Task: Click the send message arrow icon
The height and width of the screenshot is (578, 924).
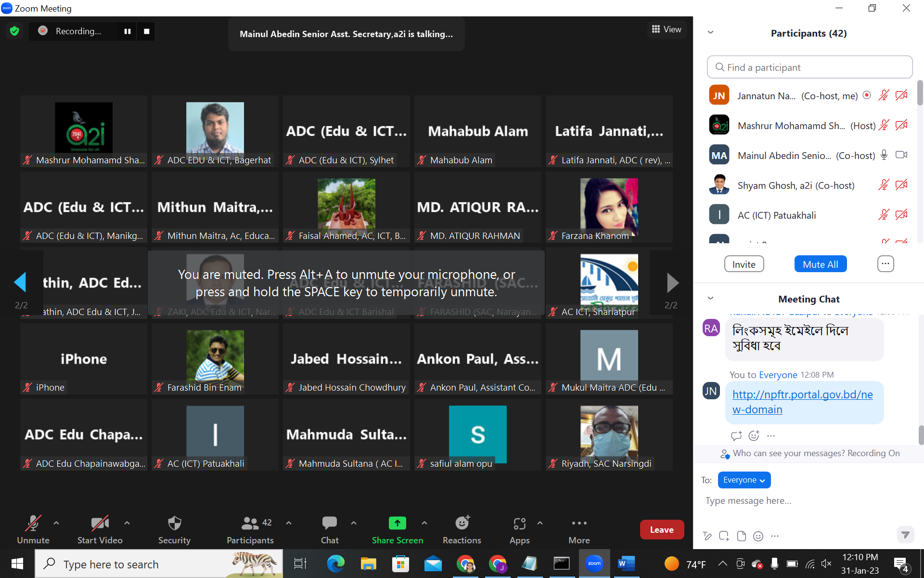Action: [905, 535]
